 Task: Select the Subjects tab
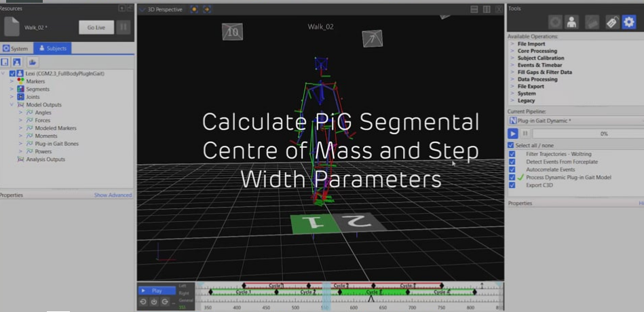click(x=52, y=48)
